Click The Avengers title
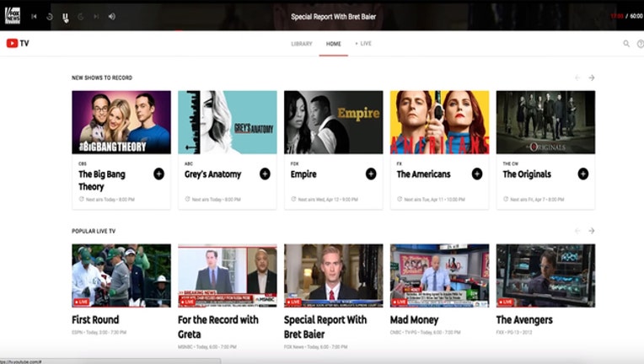Viewport: 644px width, 364px height. coord(524,319)
